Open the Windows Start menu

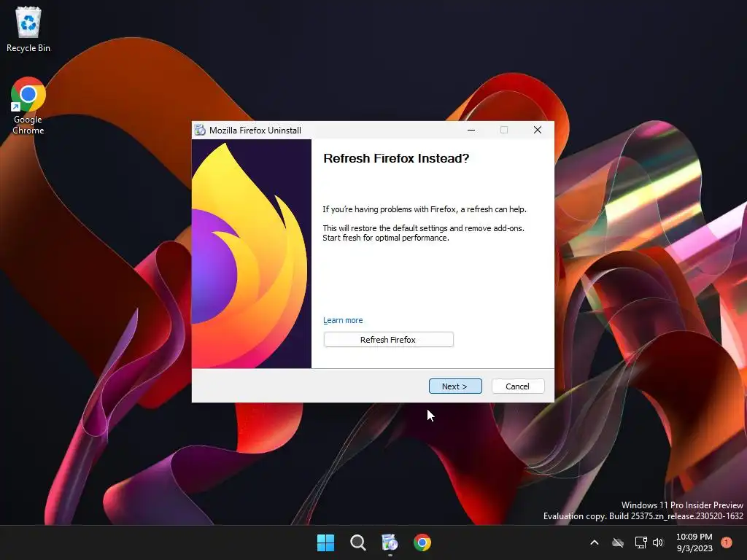click(x=326, y=542)
